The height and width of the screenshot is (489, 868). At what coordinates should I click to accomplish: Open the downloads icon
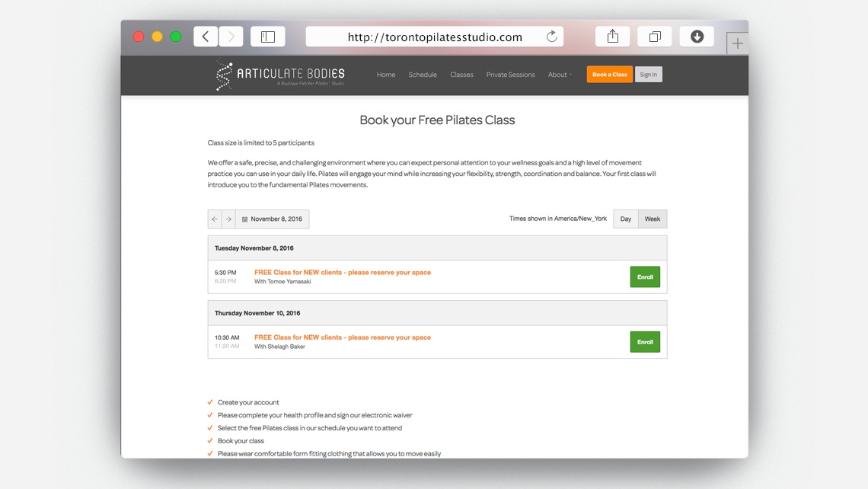coord(697,37)
